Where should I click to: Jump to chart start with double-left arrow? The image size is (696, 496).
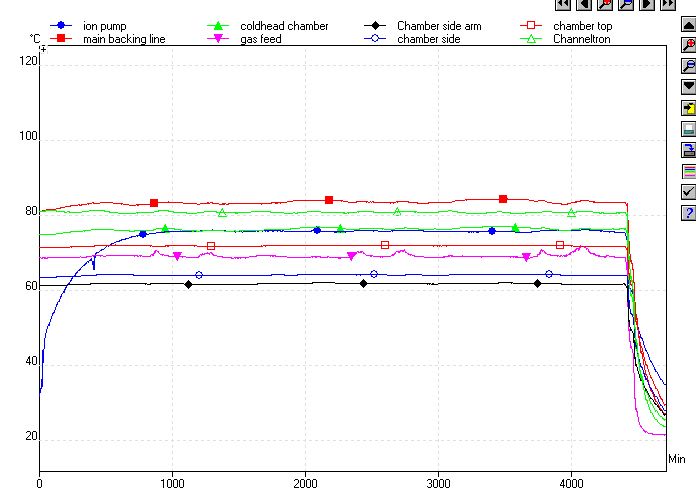click(563, 4)
